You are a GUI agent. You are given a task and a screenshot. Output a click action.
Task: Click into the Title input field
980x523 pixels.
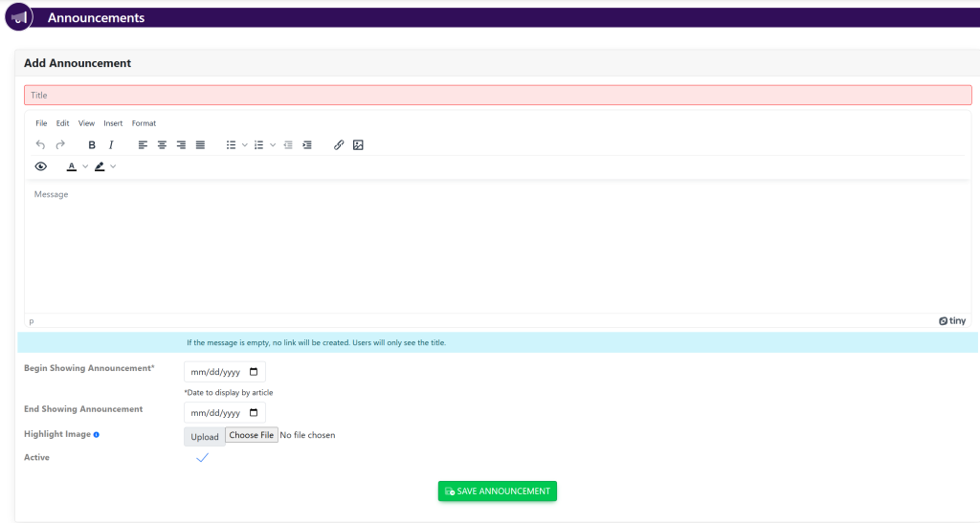[498, 96]
